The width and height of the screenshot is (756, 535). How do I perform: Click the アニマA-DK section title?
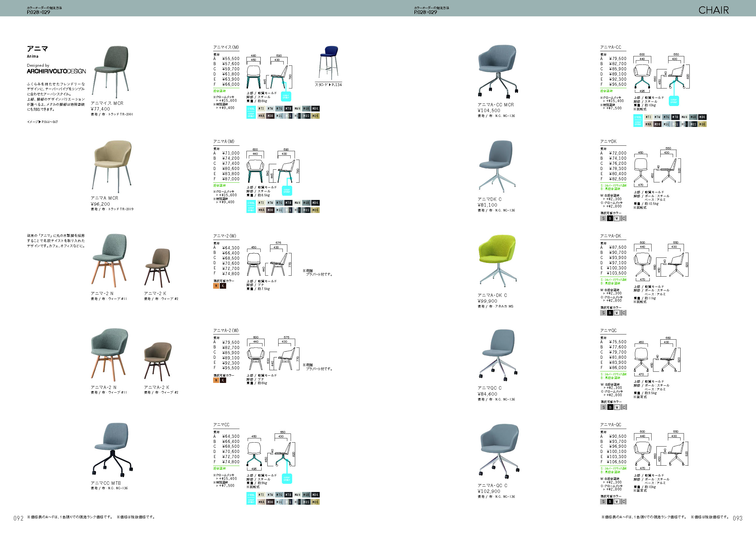tap(610, 236)
